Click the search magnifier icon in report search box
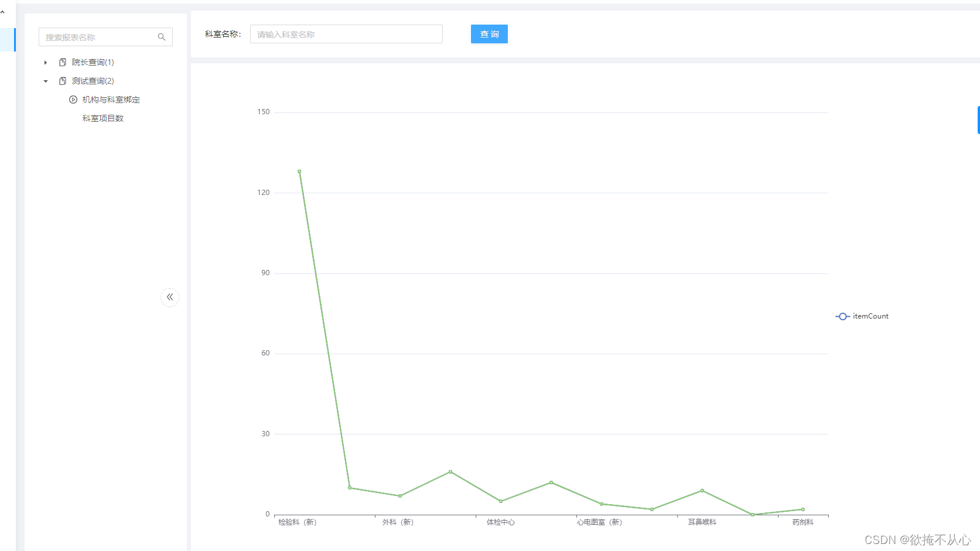 point(162,37)
